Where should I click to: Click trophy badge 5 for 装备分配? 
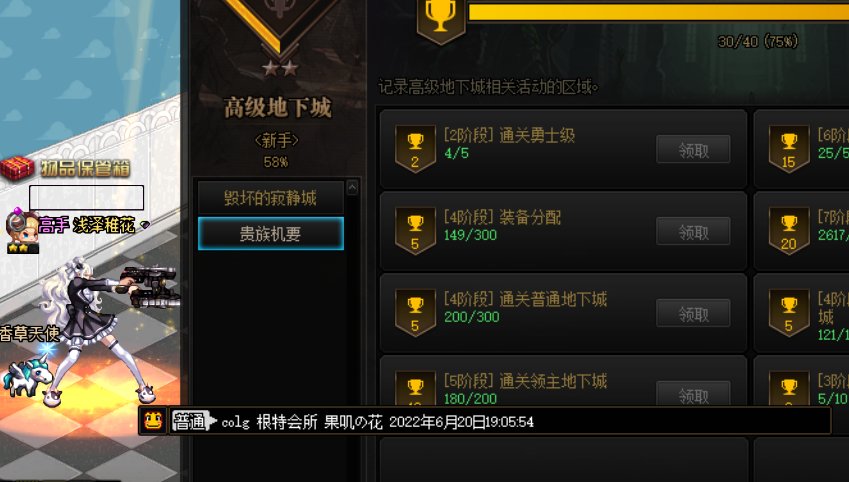click(x=415, y=231)
